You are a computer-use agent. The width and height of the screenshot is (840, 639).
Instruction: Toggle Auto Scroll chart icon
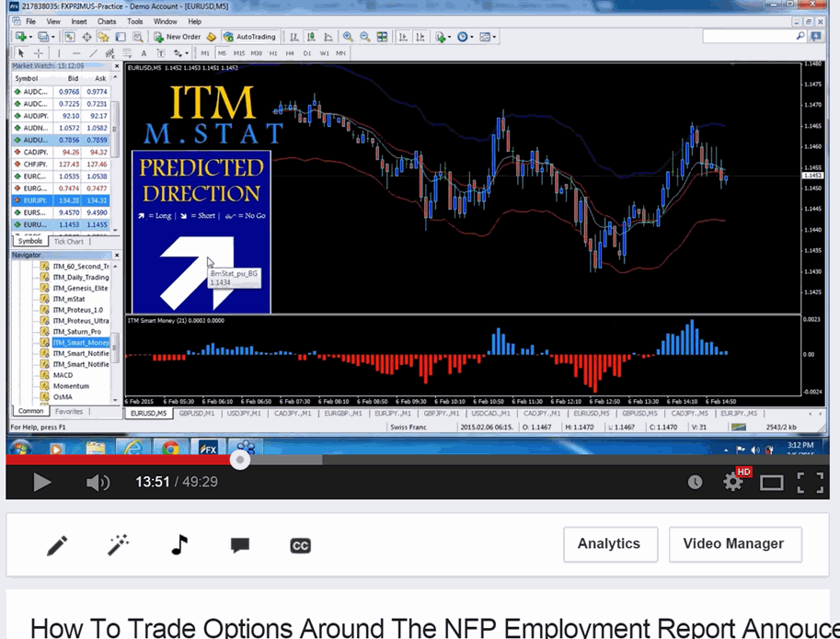403,37
